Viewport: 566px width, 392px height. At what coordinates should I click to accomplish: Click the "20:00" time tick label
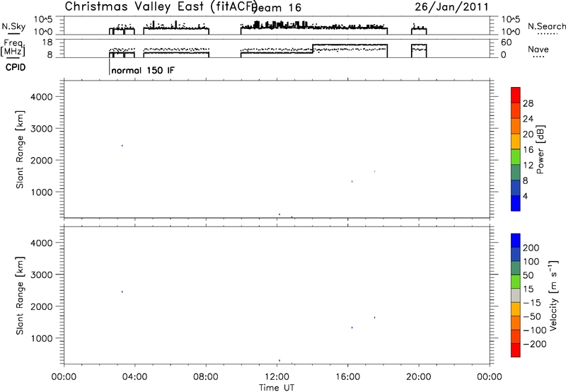(419, 377)
